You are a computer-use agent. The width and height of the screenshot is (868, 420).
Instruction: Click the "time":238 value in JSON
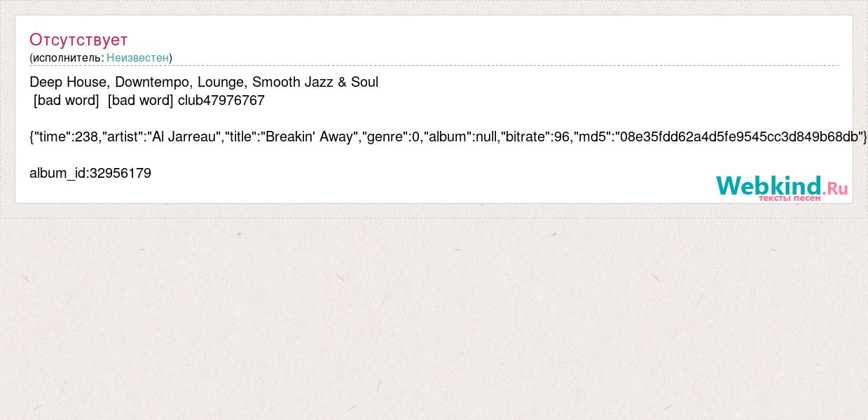[66, 136]
